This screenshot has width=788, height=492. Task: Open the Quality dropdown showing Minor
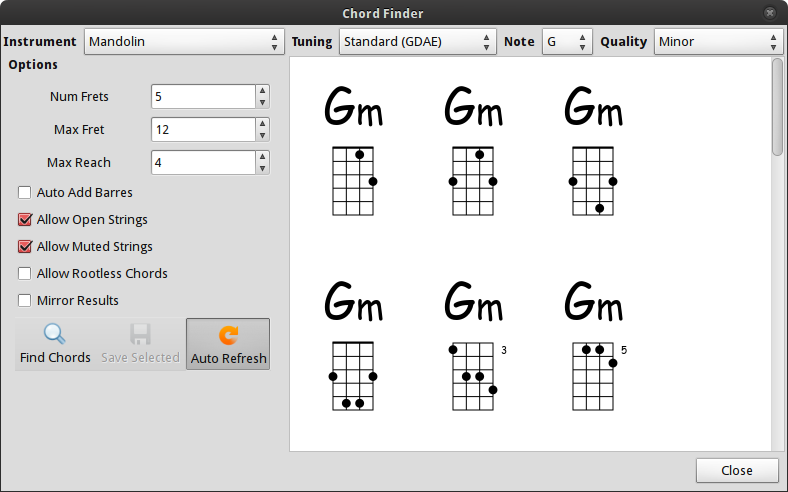point(718,42)
